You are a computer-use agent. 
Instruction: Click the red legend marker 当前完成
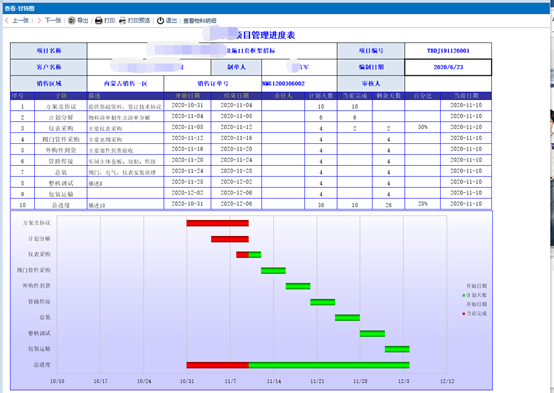(x=464, y=313)
